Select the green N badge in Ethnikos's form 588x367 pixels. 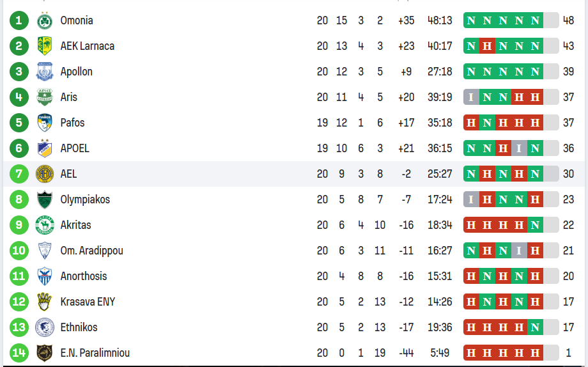(x=535, y=327)
